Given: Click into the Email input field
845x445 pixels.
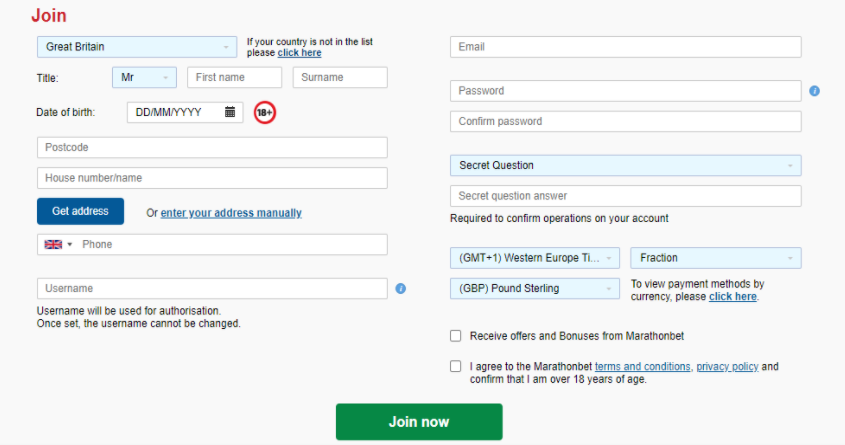Looking at the screenshot, I should click(x=625, y=47).
